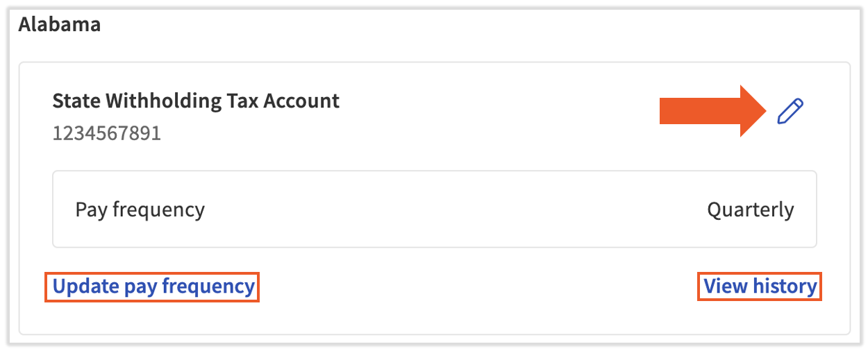Open Update pay frequency link
The image size is (868, 351).
153,286
